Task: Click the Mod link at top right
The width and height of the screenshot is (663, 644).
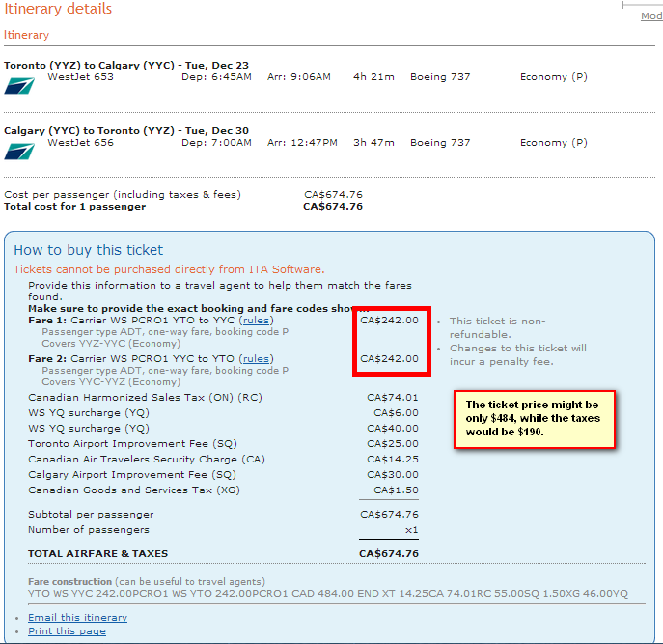Action: tap(651, 16)
